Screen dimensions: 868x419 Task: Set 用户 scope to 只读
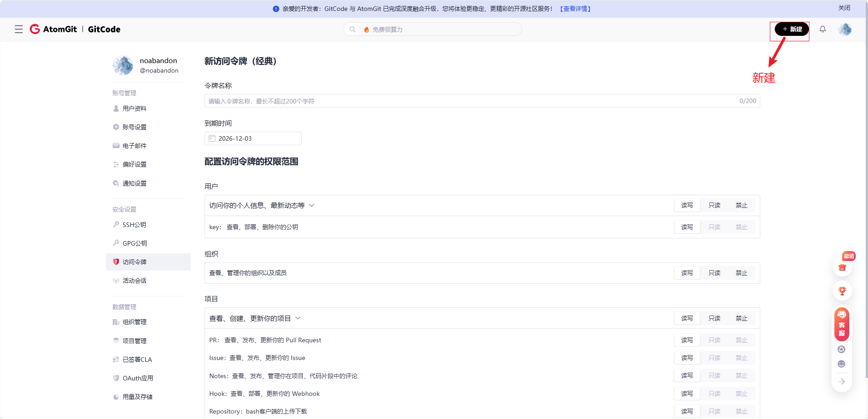pos(714,205)
